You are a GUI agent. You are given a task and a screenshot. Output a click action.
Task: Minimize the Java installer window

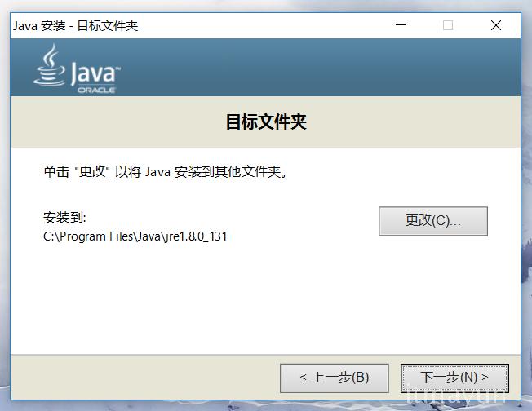pos(400,25)
